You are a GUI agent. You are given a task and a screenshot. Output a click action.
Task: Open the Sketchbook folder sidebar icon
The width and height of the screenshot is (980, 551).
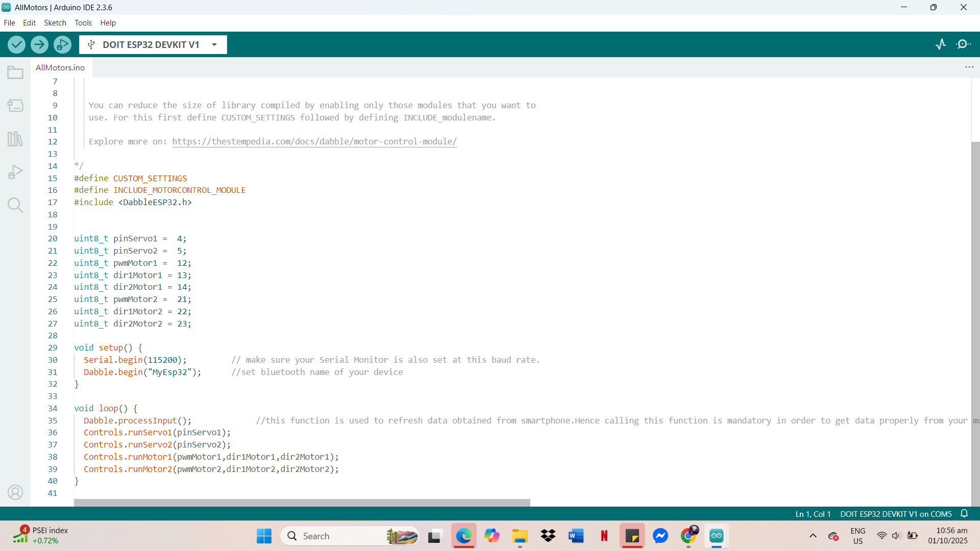15,73
